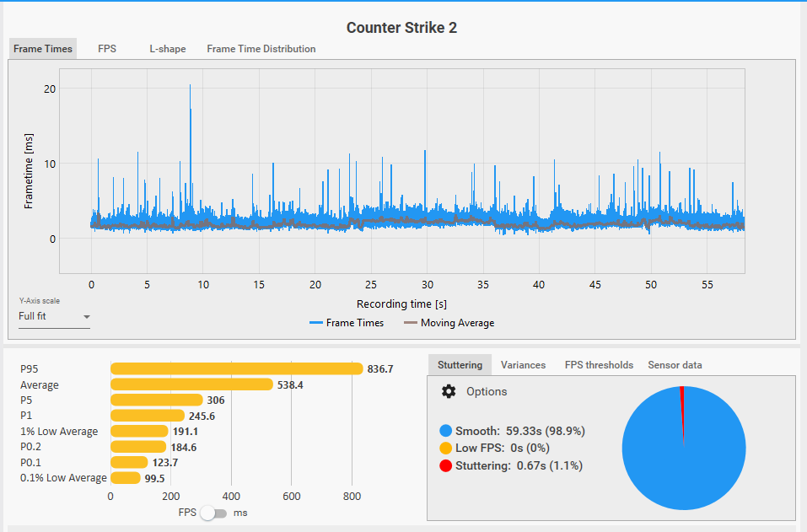
Task: Click the P5 bar showing 306
Action: [157, 400]
